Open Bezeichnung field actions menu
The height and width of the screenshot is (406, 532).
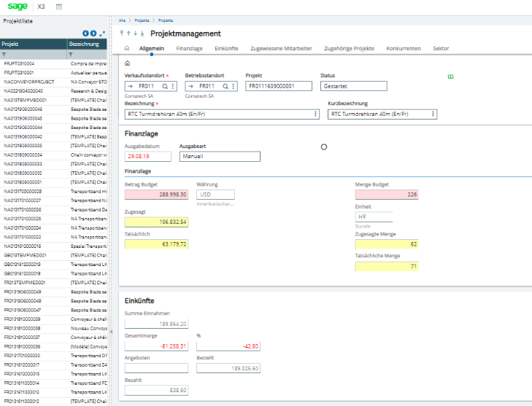315,114
